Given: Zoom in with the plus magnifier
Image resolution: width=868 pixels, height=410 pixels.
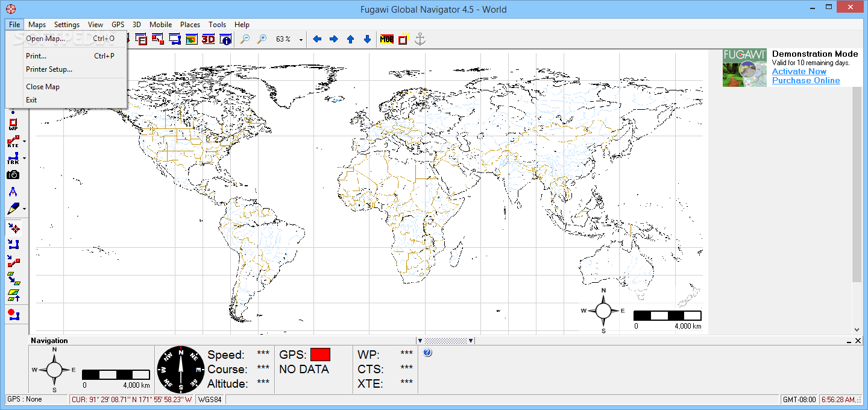Looking at the screenshot, I should tap(262, 39).
